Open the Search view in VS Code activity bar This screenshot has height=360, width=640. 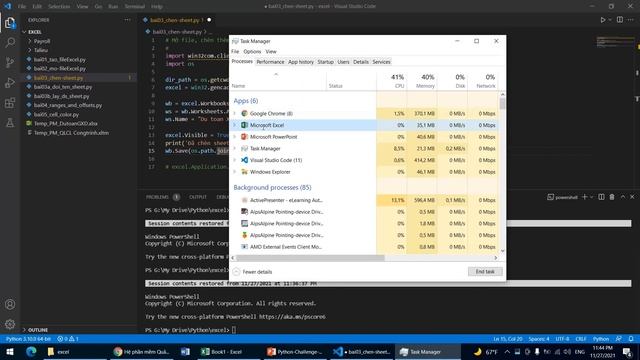click(10, 42)
